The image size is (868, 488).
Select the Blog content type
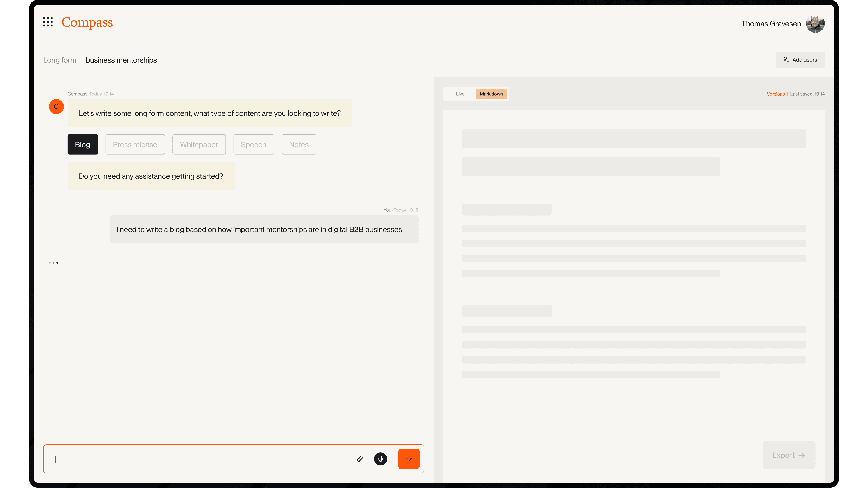tap(83, 145)
